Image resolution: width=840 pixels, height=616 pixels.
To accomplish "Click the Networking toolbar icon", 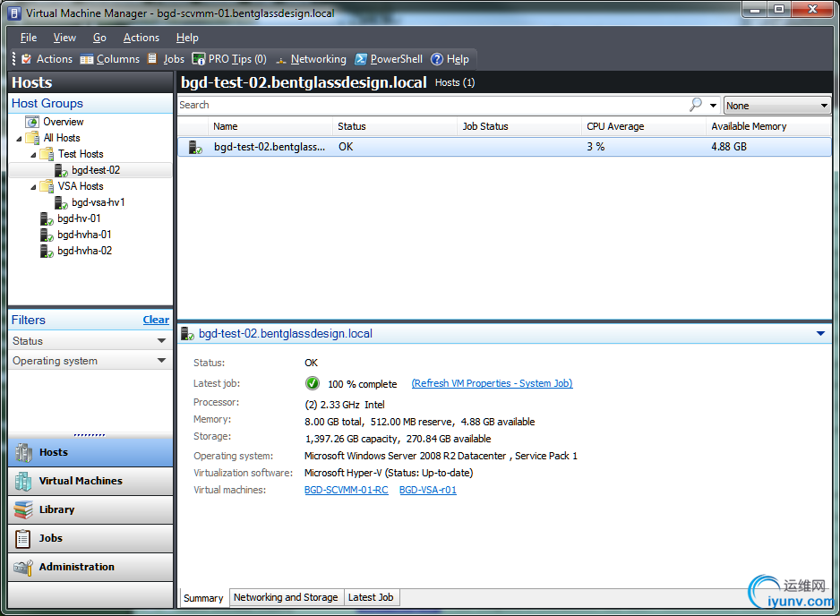I will pyautogui.click(x=280, y=60).
